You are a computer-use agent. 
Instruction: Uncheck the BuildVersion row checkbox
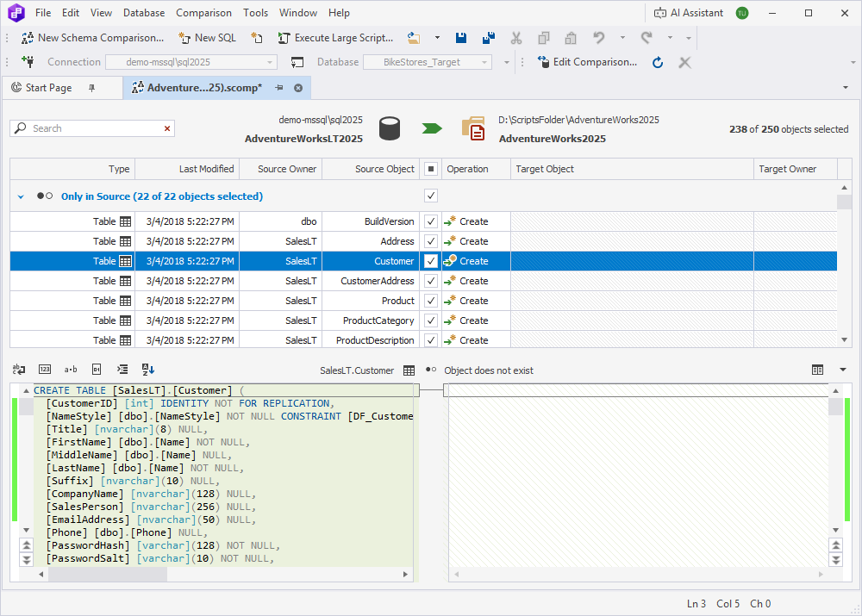[x=431, y=221]
